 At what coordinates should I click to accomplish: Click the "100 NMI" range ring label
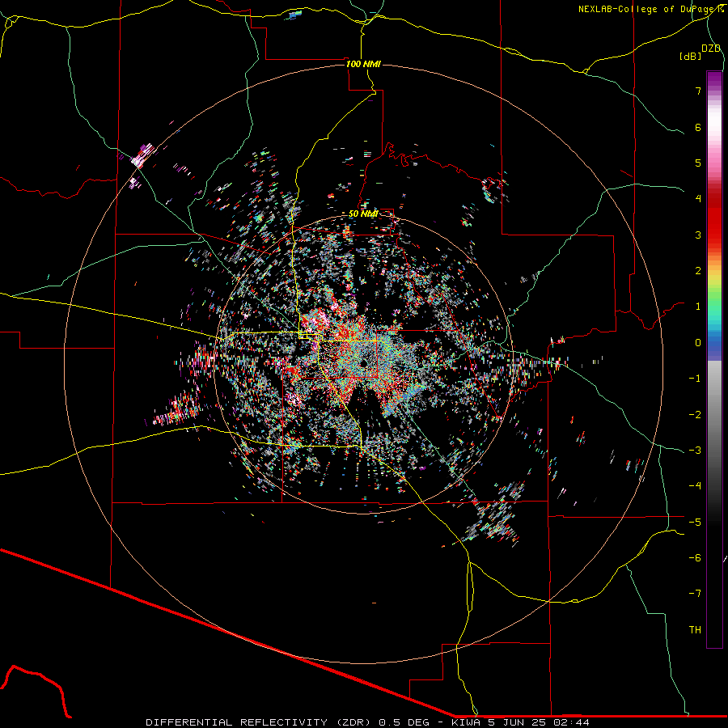(x=363, y=64)
